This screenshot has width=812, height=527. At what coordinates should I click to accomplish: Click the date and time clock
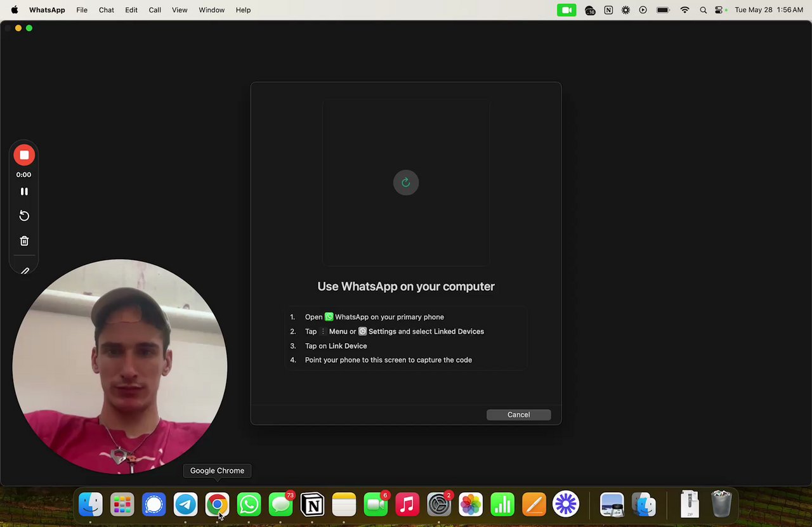[769, 10]
